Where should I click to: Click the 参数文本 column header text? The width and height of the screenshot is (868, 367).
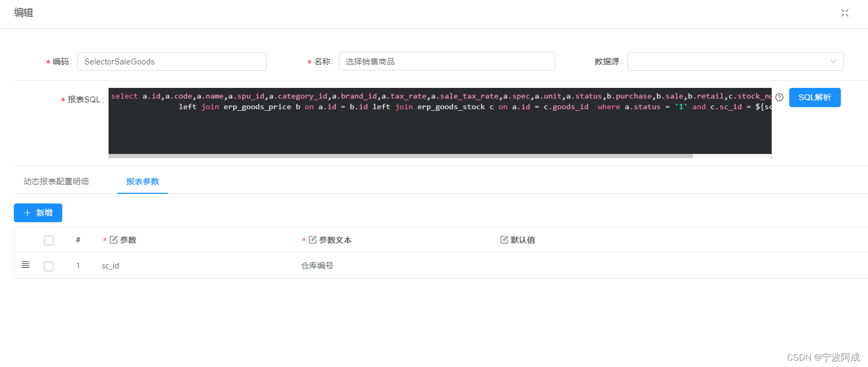tap(335, 240)
